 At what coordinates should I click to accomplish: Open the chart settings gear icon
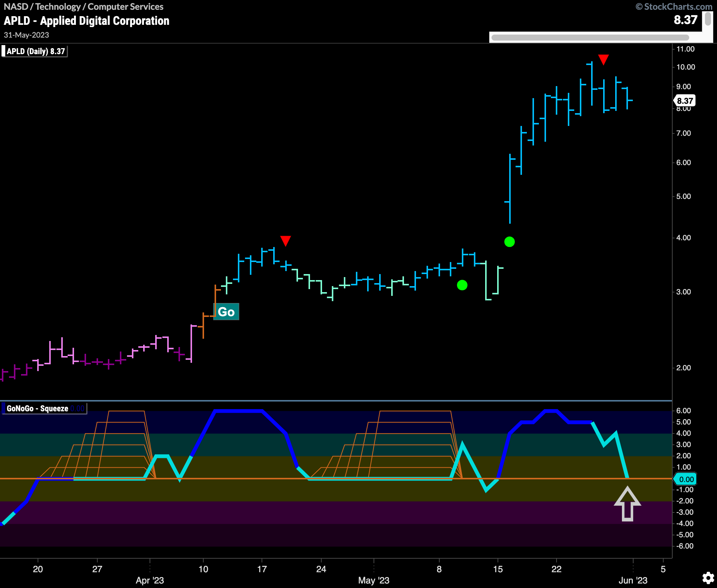(x=708, y=578)
